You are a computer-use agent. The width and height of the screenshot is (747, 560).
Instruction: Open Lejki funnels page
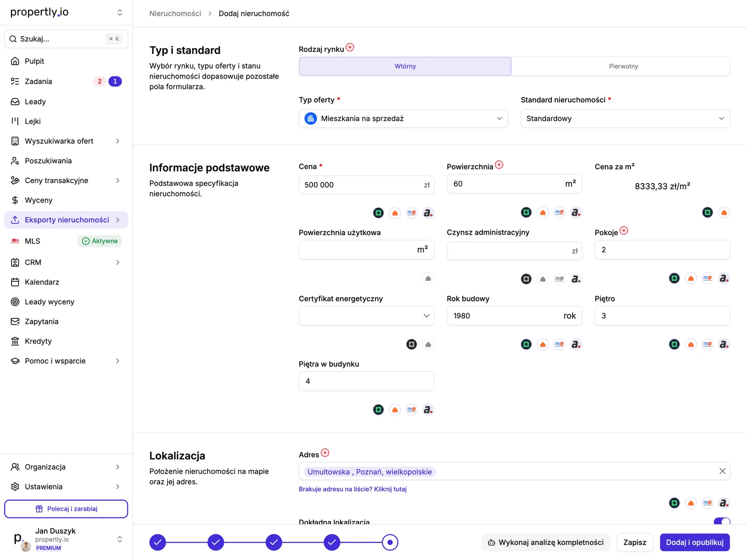point(66,121)
